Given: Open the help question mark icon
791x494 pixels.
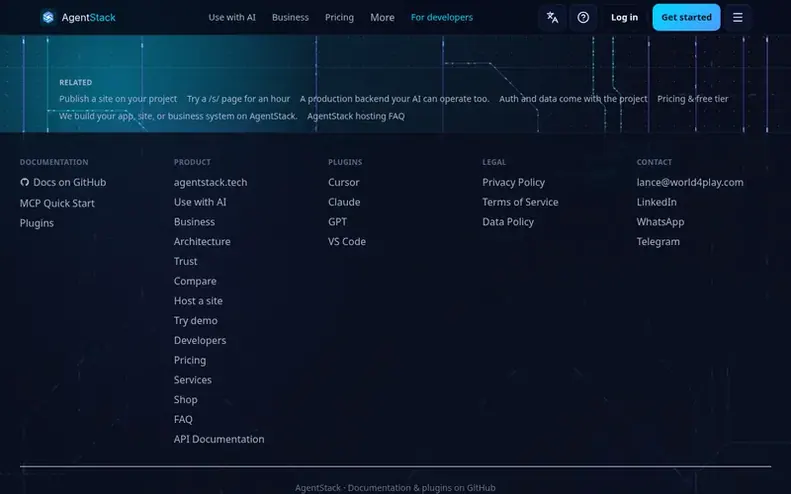Looking at the screenshot, I should (583, 17).
